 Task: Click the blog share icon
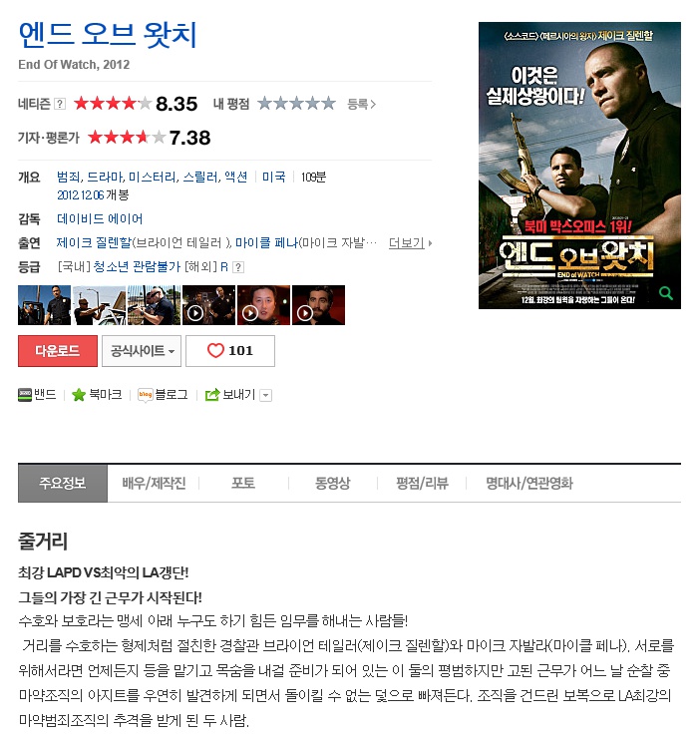point(146,395)
